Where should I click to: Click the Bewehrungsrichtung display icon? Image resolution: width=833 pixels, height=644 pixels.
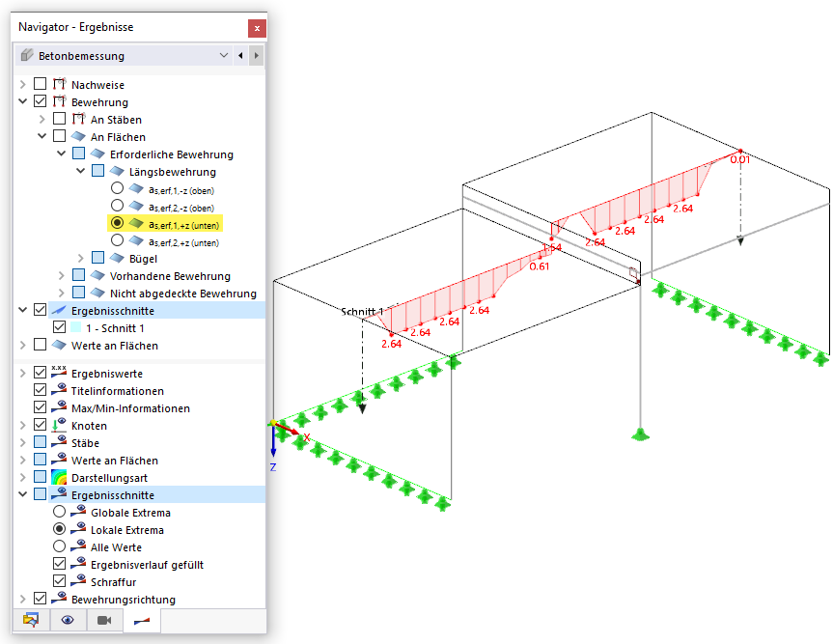59,598
